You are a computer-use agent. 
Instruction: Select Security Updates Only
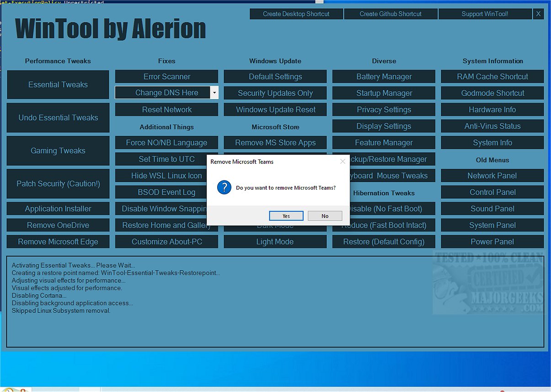(275, 93)
